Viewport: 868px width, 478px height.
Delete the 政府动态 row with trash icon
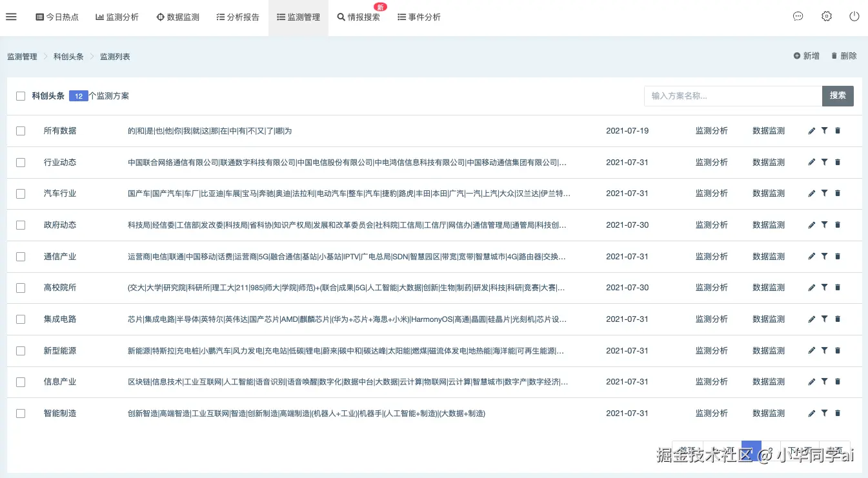pyautogui.click(x=838, y=225)
